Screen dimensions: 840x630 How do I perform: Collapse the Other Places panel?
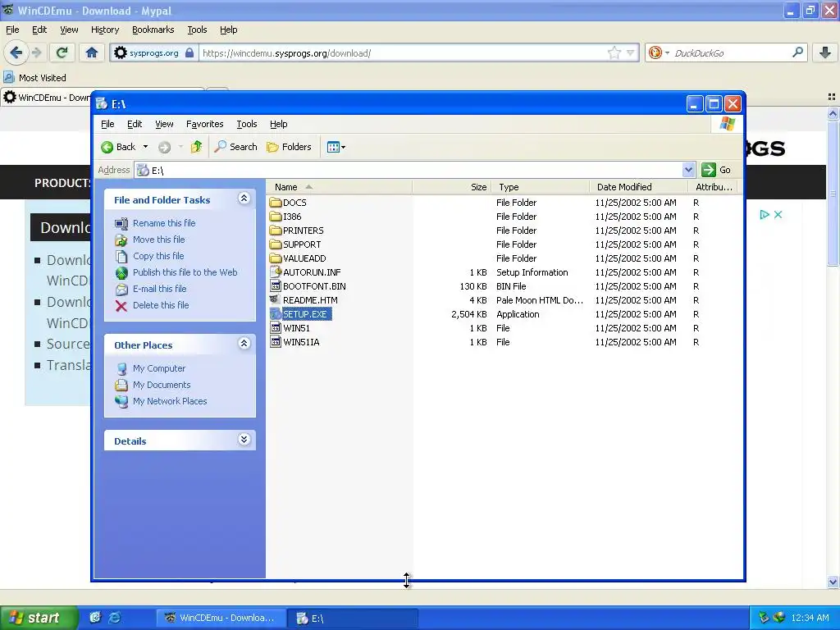pyautogui.click(x=244, y=344)
